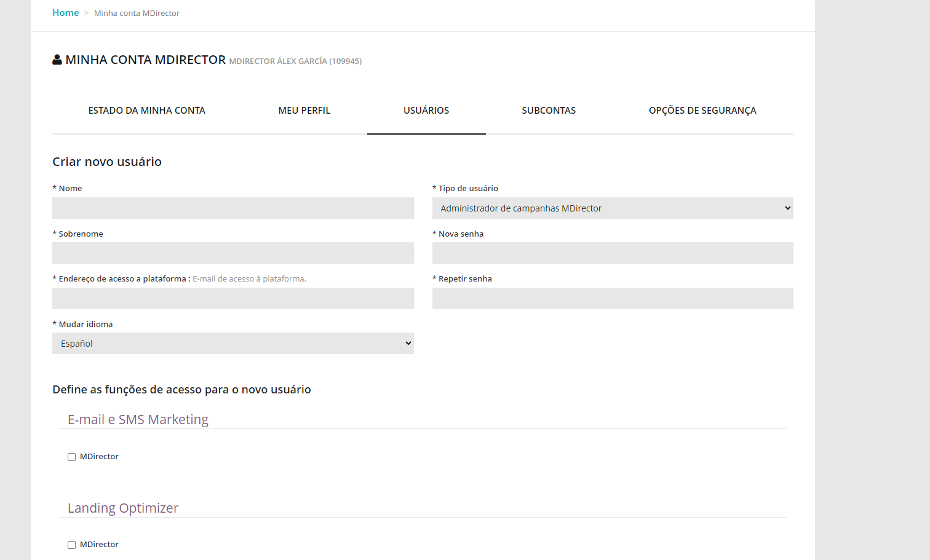The width and height of the screenshot is (930, 560).
Task: Switch to Opções de Segurança tab
Action: tap(702, 111)
